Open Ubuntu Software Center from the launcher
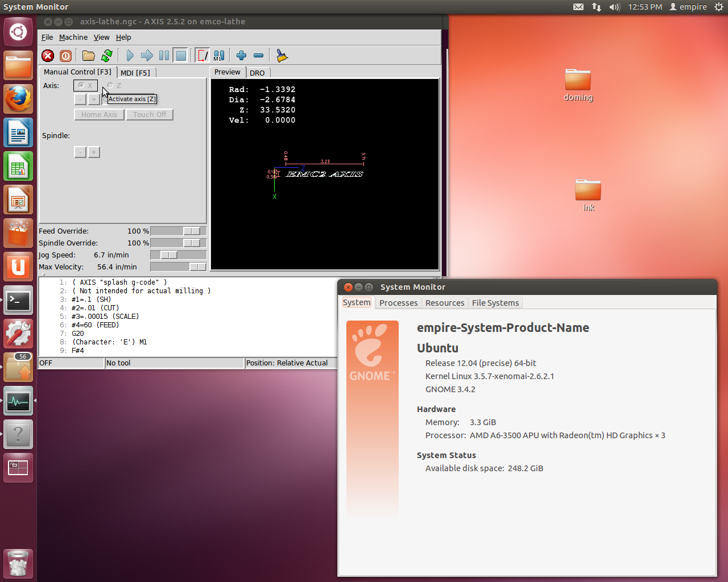Image resolution: width=728 pixels, height=582 pixels. tap(18, 233)
